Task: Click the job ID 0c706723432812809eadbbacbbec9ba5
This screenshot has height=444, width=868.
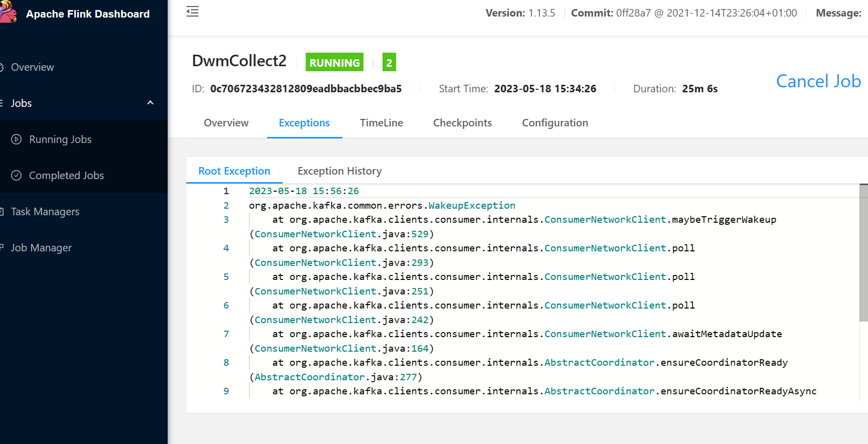Action: (x=306, y=89)
